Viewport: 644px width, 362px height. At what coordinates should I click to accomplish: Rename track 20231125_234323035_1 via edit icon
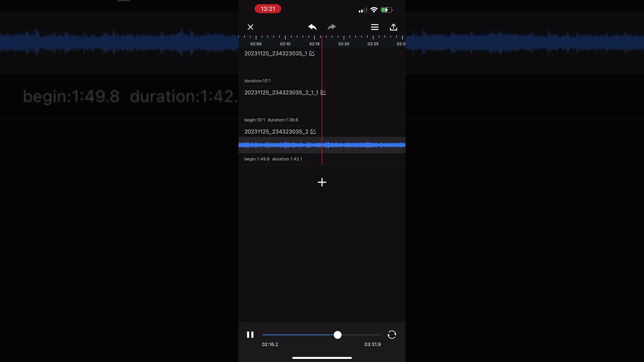tap(312, 53)
